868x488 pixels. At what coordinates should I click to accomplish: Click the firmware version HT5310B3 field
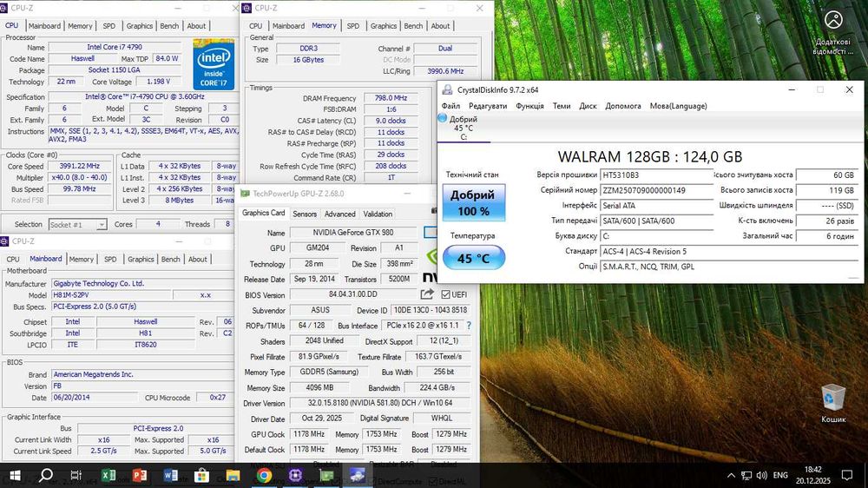656,175
